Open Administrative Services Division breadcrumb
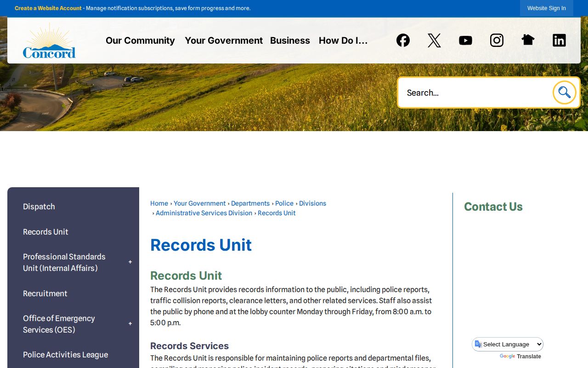Screen dimensions: 588x368 pyautogui.click(x=204, y=213)
